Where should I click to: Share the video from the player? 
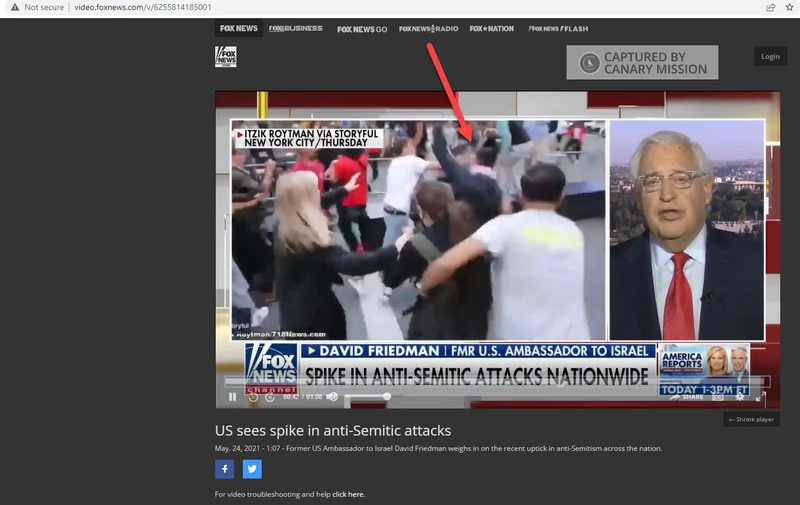tap(687, 397)
